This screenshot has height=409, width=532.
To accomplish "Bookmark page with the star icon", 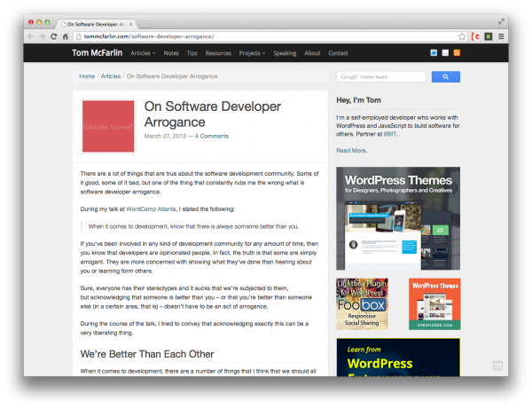I will [x=462, y=36].
